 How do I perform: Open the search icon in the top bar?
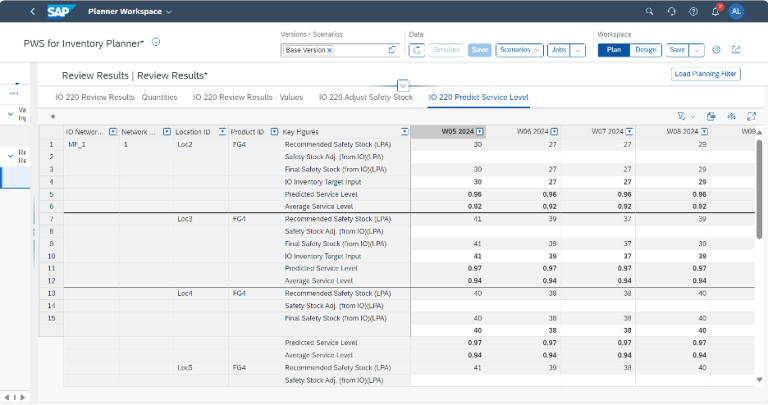(x=649, y=11)
